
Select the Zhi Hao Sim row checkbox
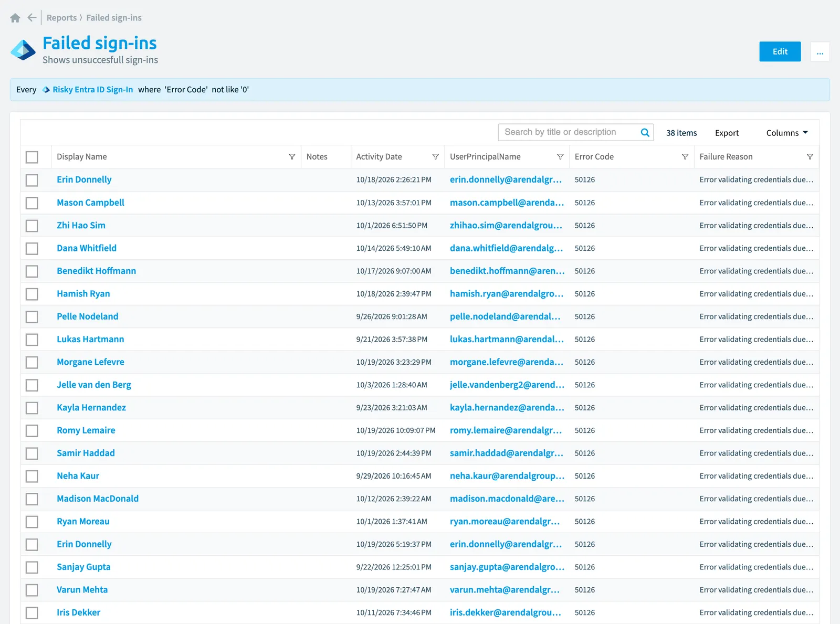click(32, 226)
